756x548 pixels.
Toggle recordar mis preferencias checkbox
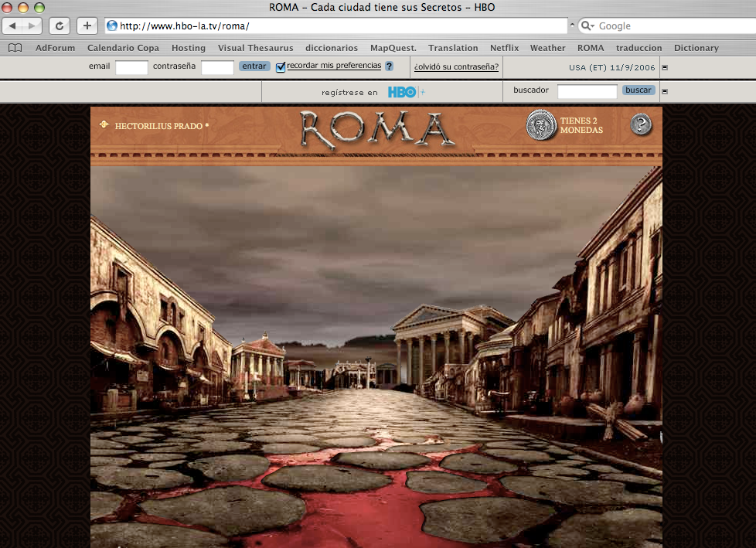point(281,67)
